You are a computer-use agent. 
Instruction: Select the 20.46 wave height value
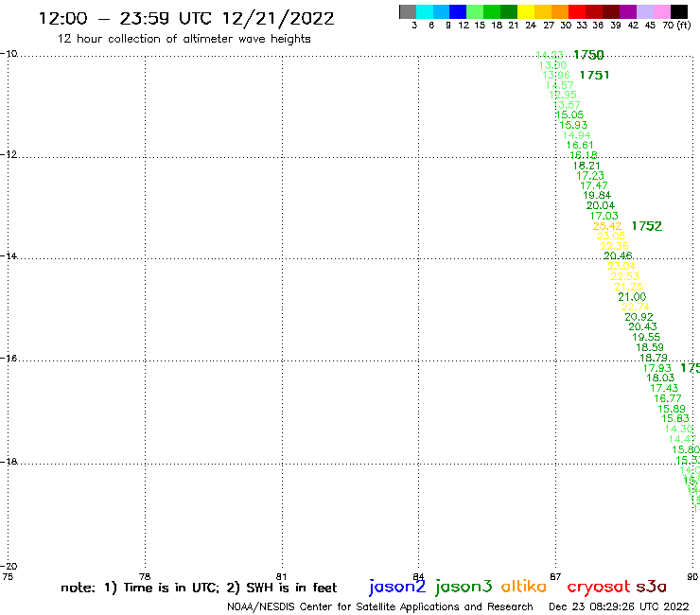coord(618,255)
